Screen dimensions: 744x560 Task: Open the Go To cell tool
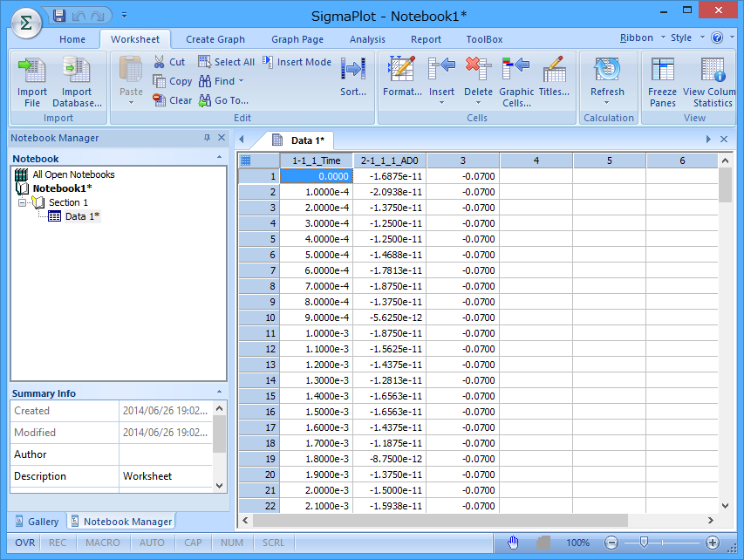coord(223,100)
